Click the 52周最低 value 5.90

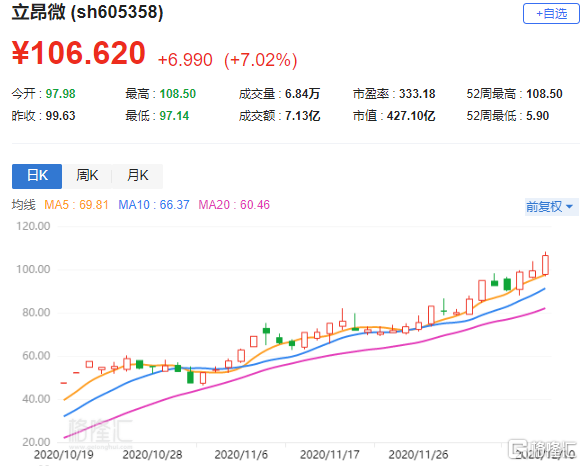(x=537, y=116)
